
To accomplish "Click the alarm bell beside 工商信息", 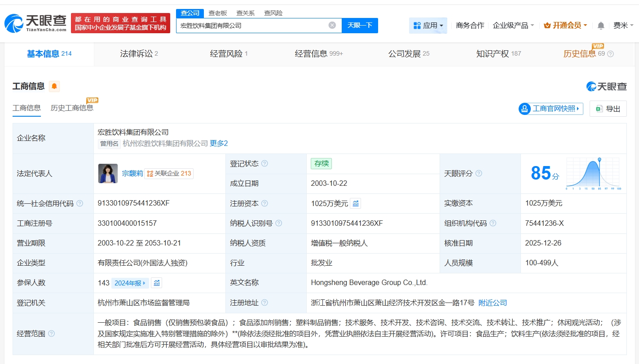I will click(53, 86).
